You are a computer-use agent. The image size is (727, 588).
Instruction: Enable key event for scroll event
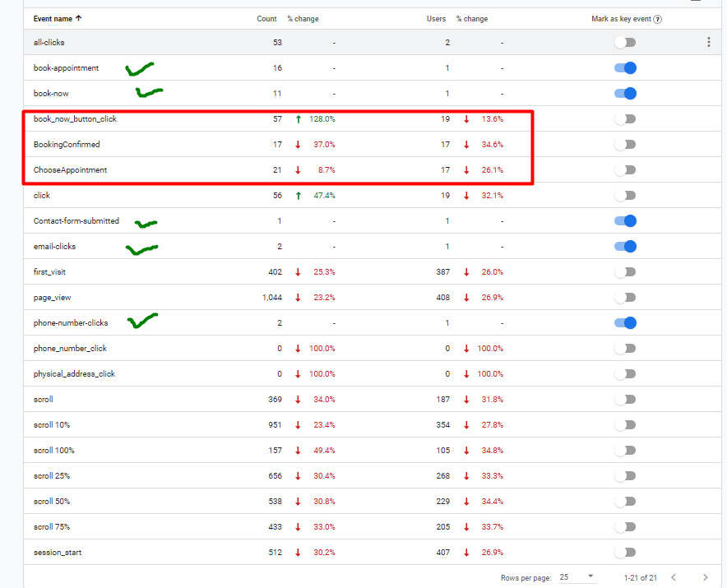(x=625, y=400)
